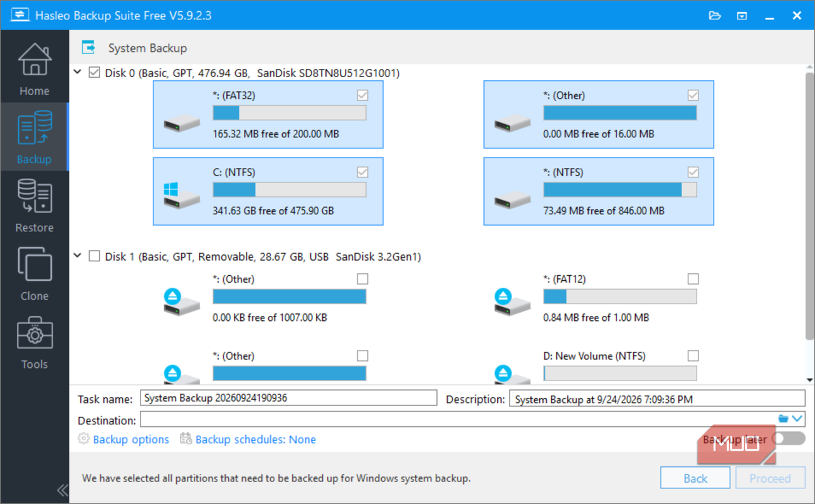The height and width of the screenshot is (504, 815).
Task: Open the title bar menu icon
Action: click(x=742, y=16)
